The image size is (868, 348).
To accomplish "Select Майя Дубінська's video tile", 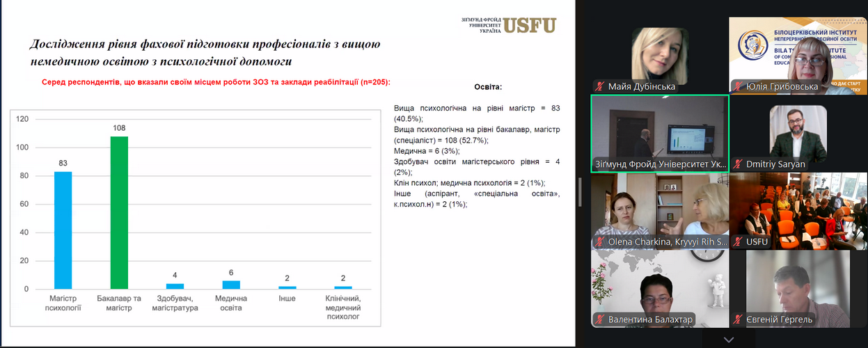I will [x=659, y=54].
